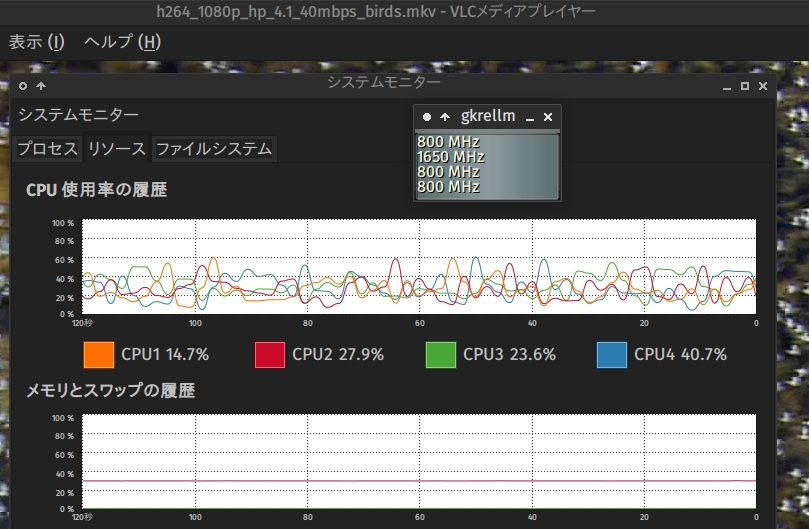
Task: Click the CPU2 27.9% label
Action: (x=338, y=355)
